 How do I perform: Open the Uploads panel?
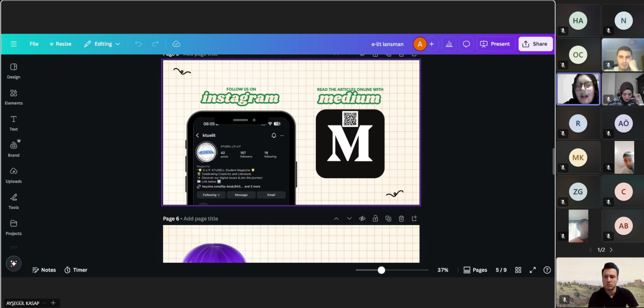(x=13, y=175)
